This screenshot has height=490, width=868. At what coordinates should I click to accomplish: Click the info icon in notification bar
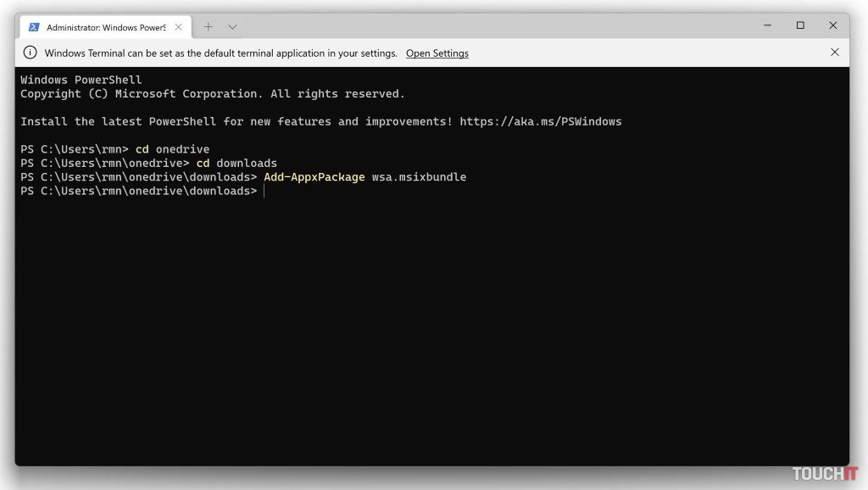pyautogui.click(x=31, y=53)
